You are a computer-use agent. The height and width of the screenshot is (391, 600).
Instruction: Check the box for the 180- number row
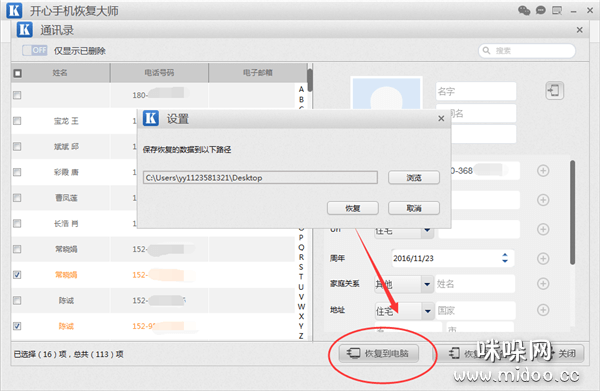(x=17, y=95)
